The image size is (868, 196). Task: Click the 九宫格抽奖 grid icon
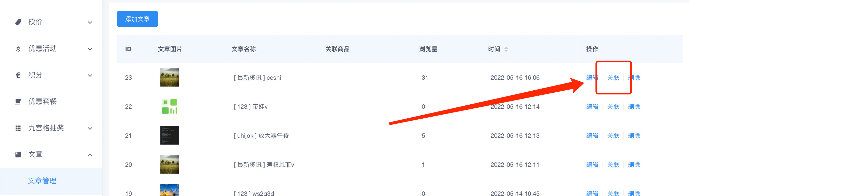pos(18,128)
